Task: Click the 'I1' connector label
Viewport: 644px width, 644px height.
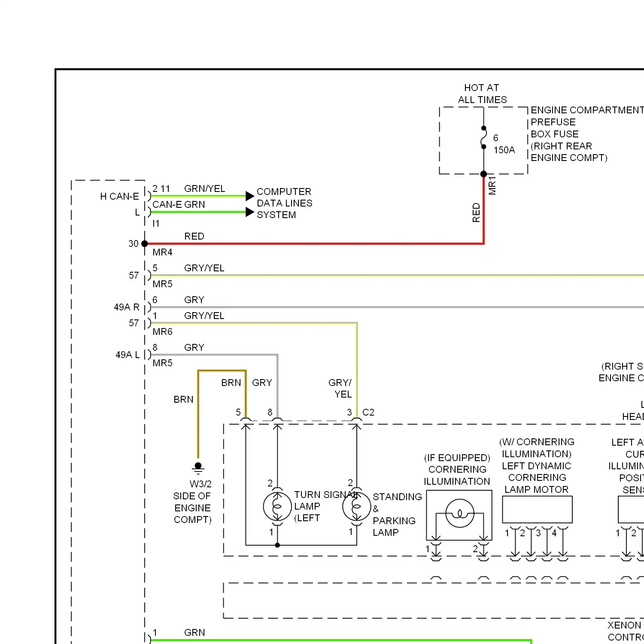Action: tap(156, 223)
